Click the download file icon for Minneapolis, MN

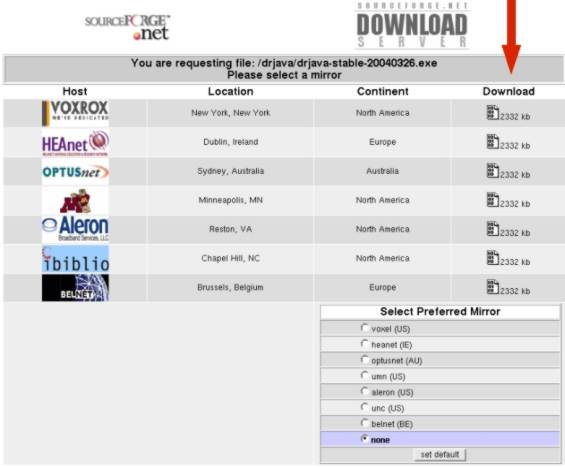[x=493, y=200]
